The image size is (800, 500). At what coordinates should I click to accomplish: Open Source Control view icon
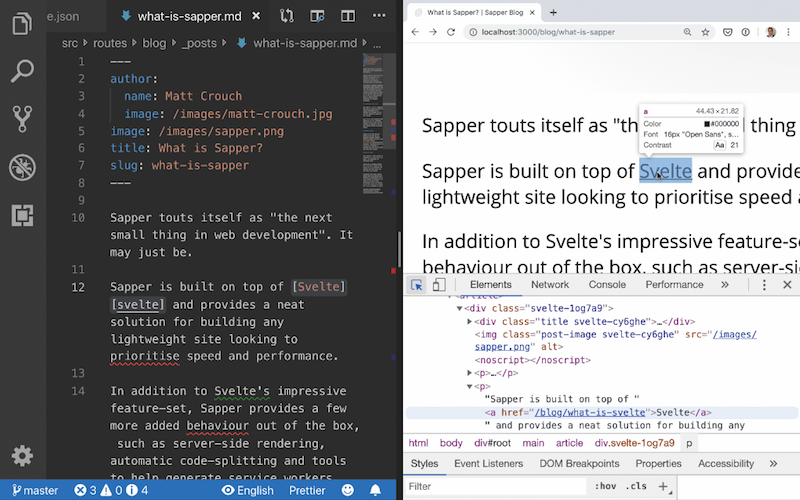point(22,118)
